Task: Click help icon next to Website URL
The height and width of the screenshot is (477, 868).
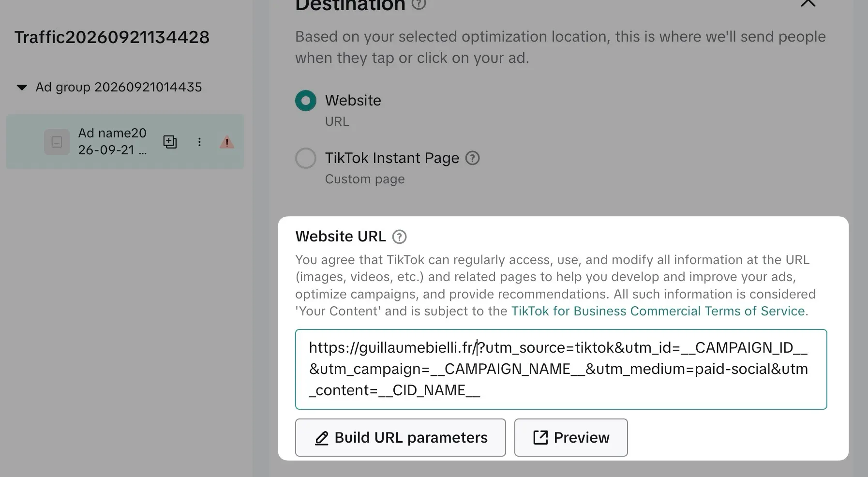Action: point(399,237)
